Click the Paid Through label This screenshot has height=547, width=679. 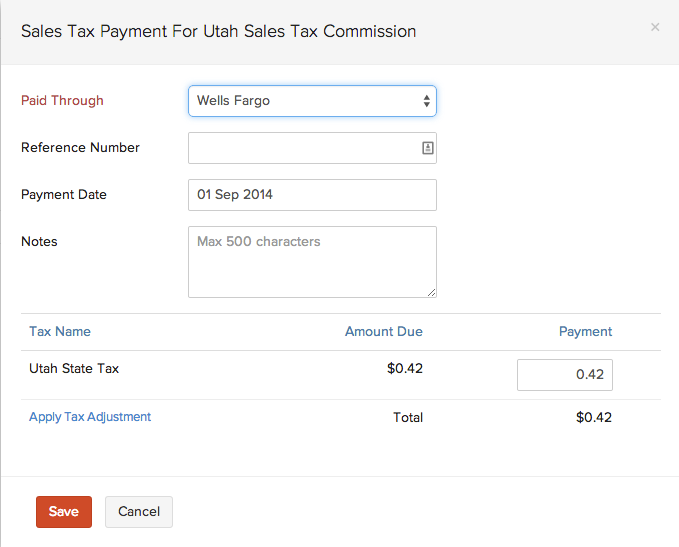62,101
